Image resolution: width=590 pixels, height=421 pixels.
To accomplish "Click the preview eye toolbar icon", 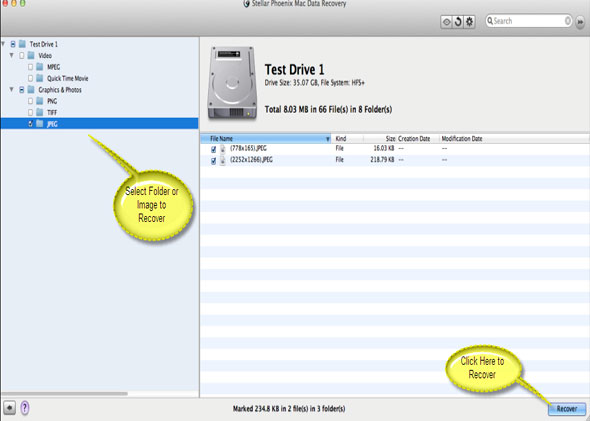I will (446, 22).
